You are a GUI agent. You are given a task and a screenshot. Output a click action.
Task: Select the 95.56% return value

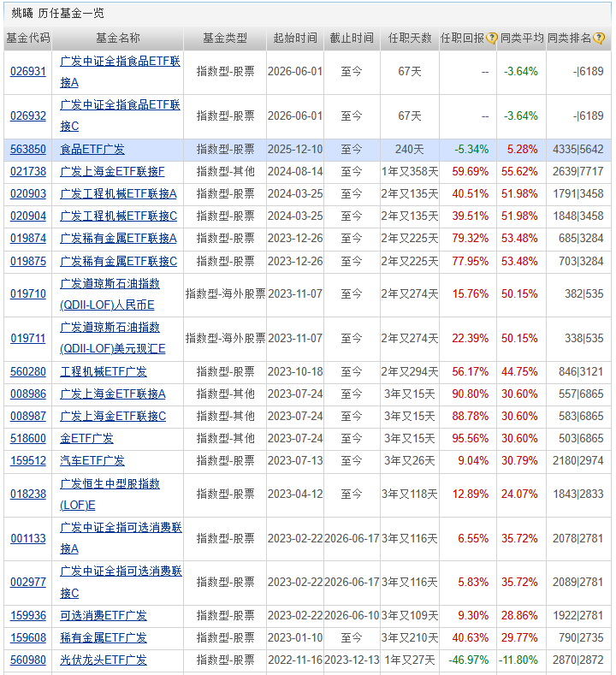[470, 439]
